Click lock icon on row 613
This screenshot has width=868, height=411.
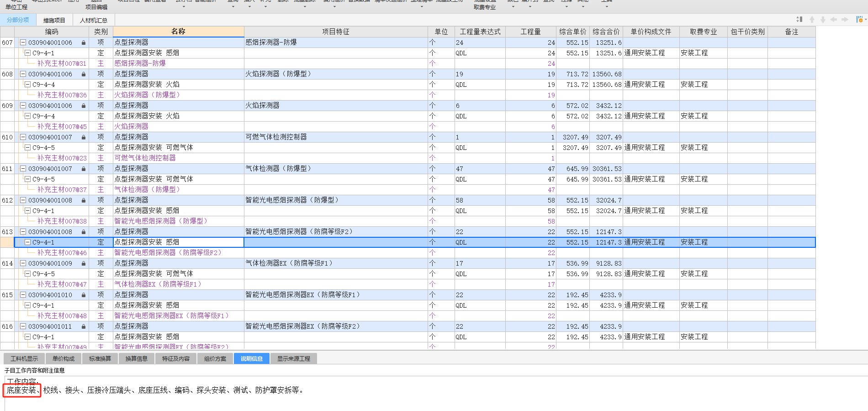pyautogui.click(x=84, y=232)
